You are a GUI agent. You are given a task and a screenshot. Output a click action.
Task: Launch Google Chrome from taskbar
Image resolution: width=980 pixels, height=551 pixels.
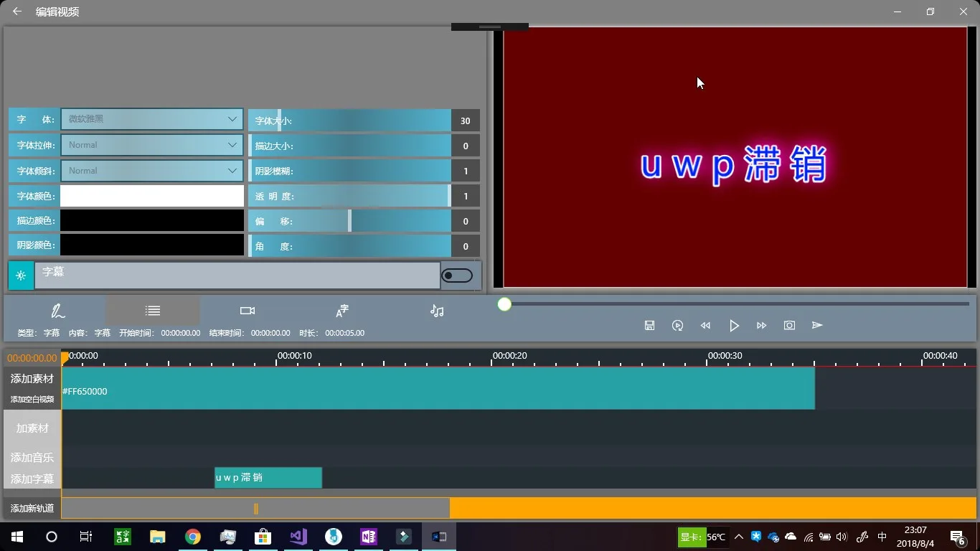coord(193,537)
